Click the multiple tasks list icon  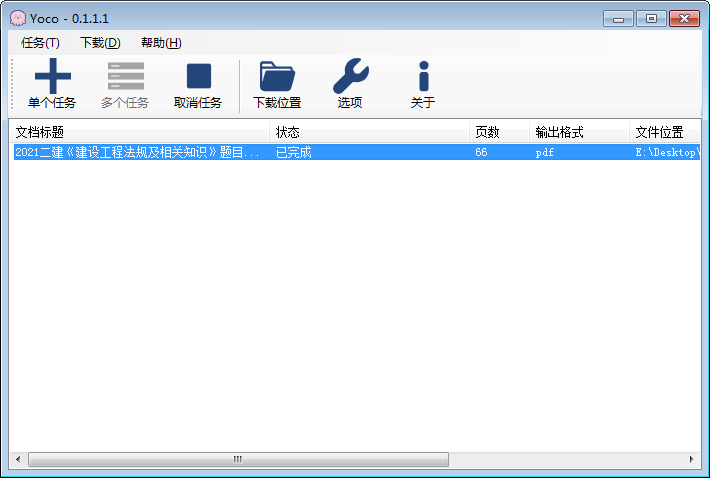pyautogui.click(x=125, y=76)
